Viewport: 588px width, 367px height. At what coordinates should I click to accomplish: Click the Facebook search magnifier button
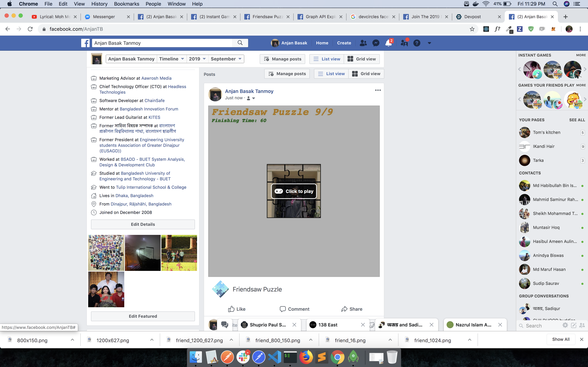240,43
